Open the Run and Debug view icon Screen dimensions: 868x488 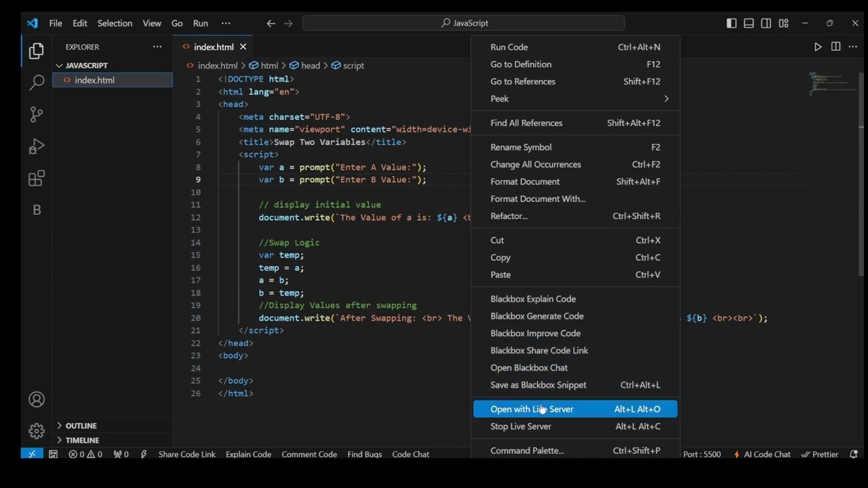click(37, 146)
